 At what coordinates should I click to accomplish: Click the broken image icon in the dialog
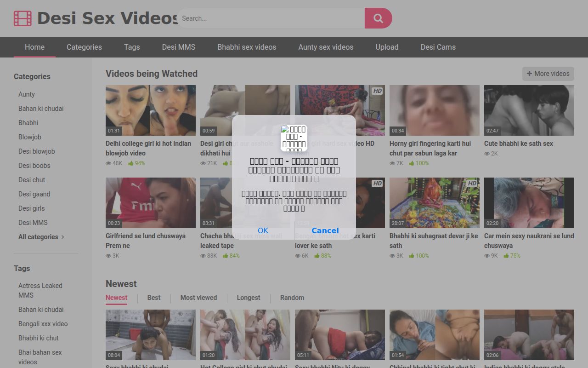[294, 138]
